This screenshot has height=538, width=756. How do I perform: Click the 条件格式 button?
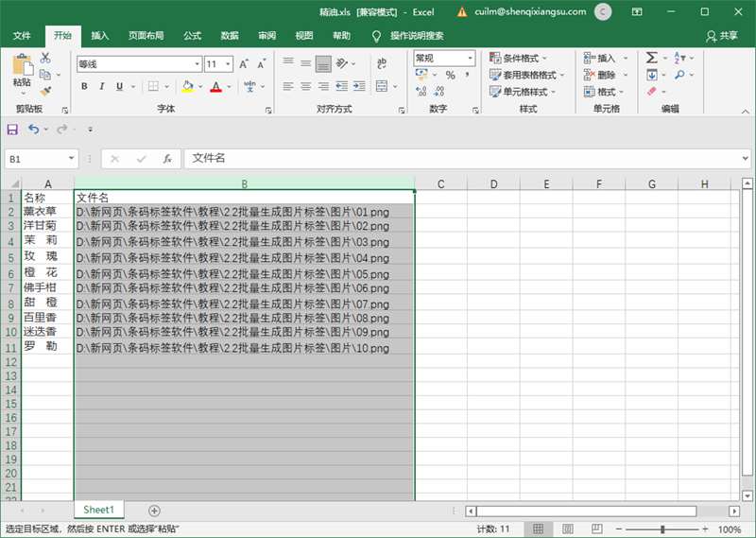coord(518,59)
